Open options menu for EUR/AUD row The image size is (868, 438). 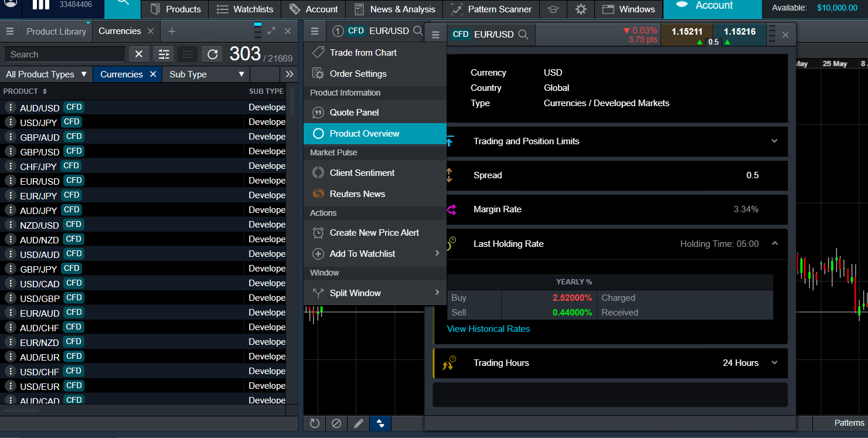pos(10,313)
